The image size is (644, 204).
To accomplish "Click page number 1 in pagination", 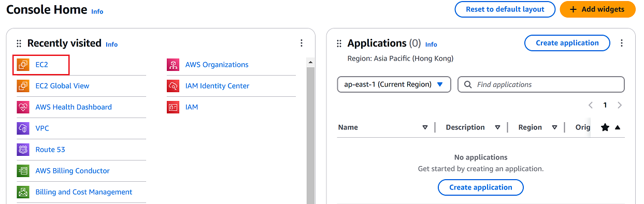I will point(605,105).
